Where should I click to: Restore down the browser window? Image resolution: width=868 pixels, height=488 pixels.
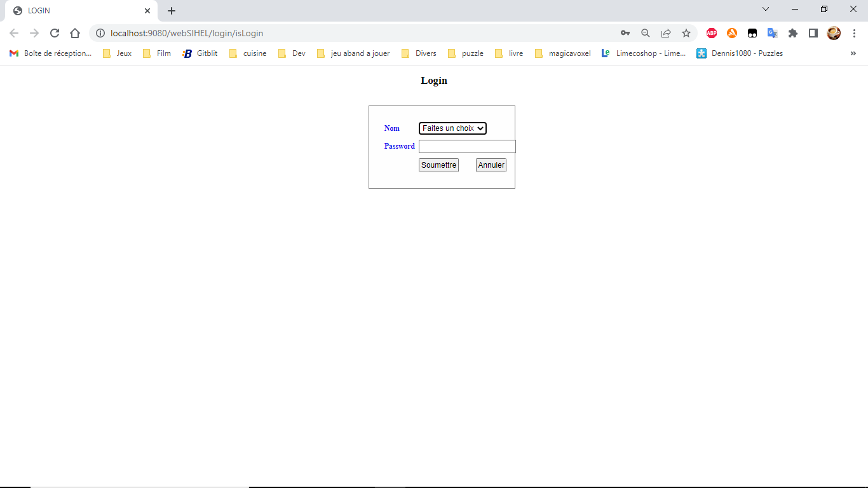(824, 9)
